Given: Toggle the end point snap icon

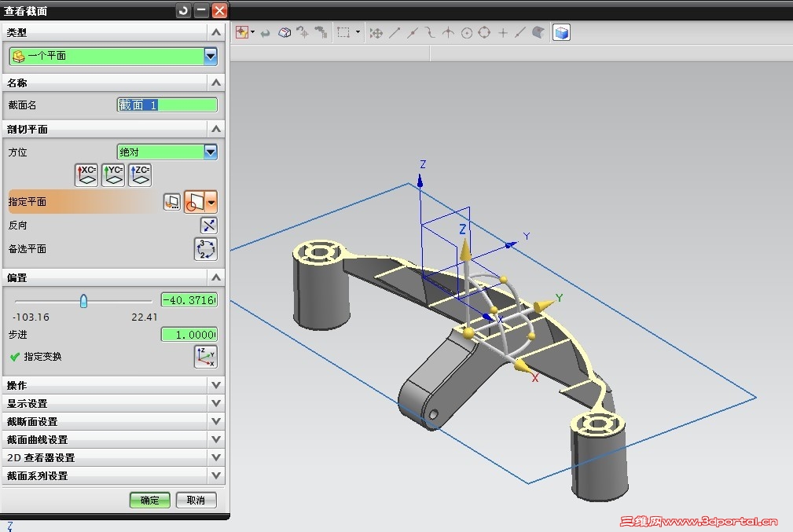Looking at the screenshot, I should pos(395,33).
